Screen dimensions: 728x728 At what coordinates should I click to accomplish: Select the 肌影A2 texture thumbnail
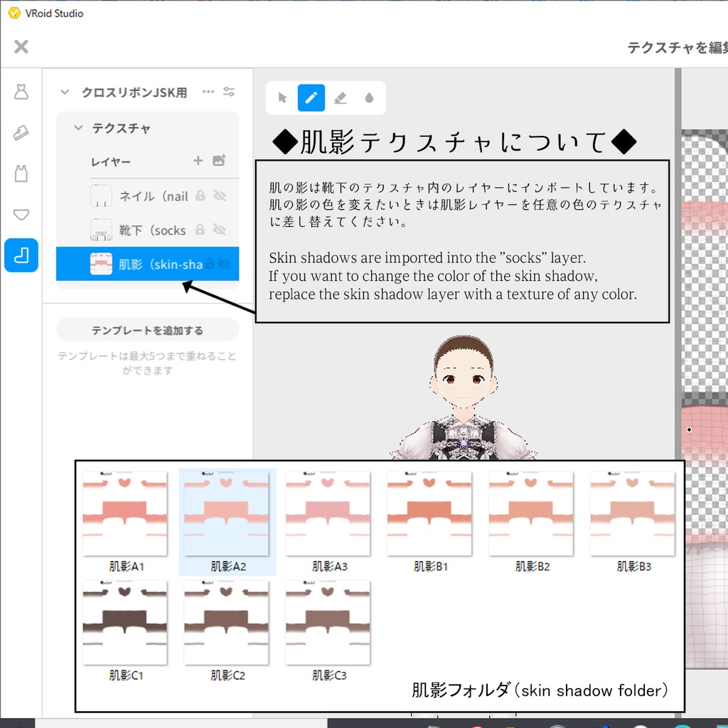(227, 513)
